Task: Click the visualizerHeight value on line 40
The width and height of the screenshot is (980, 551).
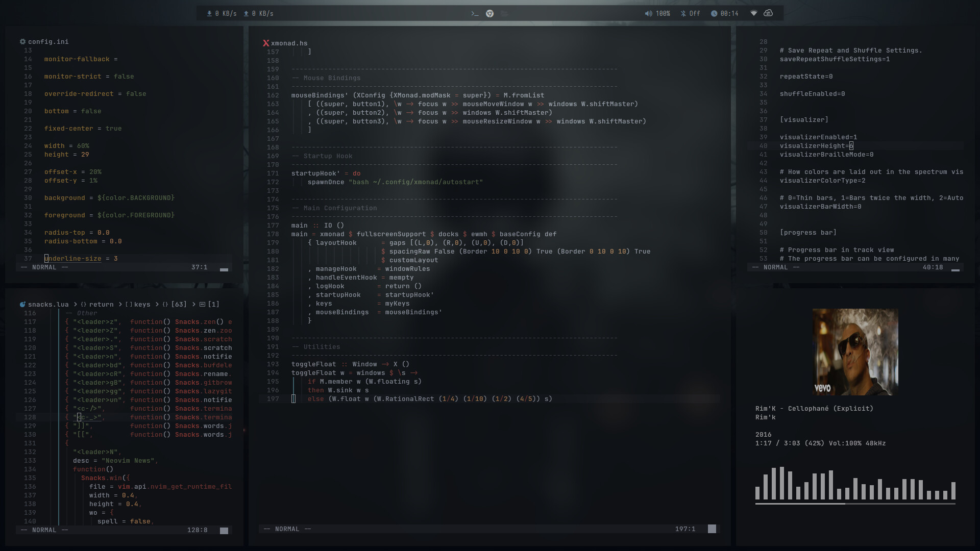Action: tap(851, 146)
